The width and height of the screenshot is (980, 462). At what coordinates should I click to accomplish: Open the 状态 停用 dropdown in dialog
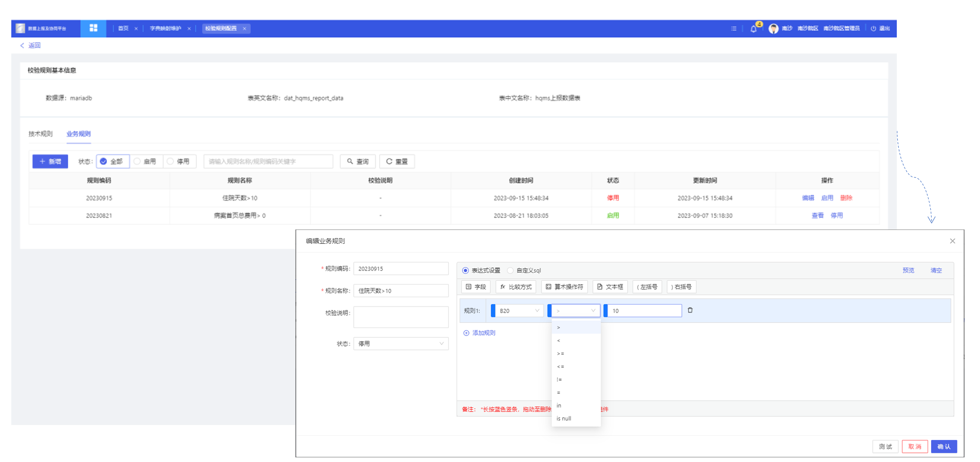pyautogui.click(x=401, y=343)
